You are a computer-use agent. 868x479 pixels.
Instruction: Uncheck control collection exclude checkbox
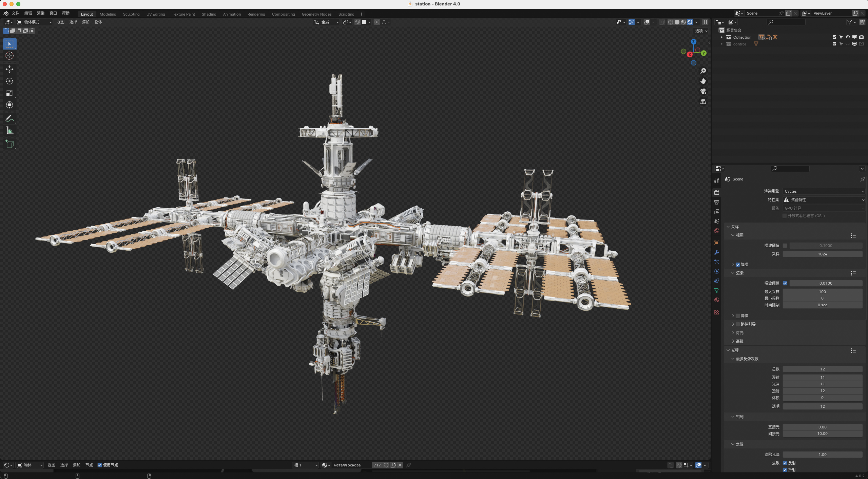pyautogui.click(x=834, y=44)
